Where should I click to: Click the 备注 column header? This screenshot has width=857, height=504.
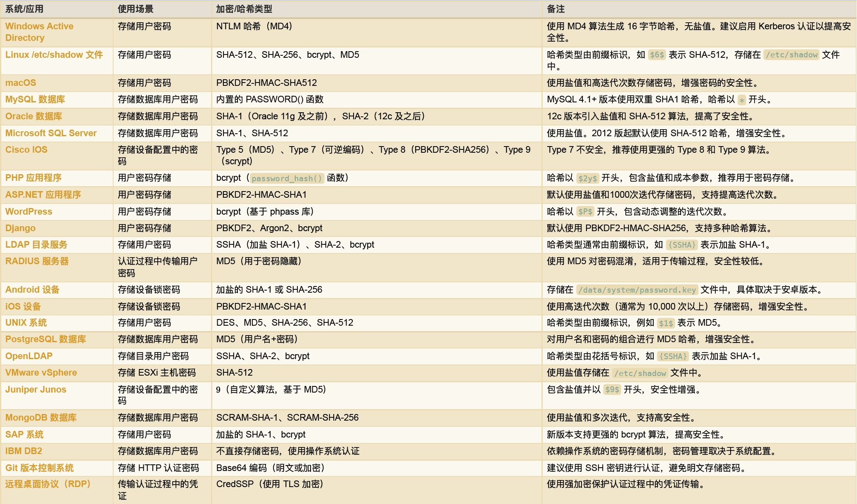(x=556, y=9)
